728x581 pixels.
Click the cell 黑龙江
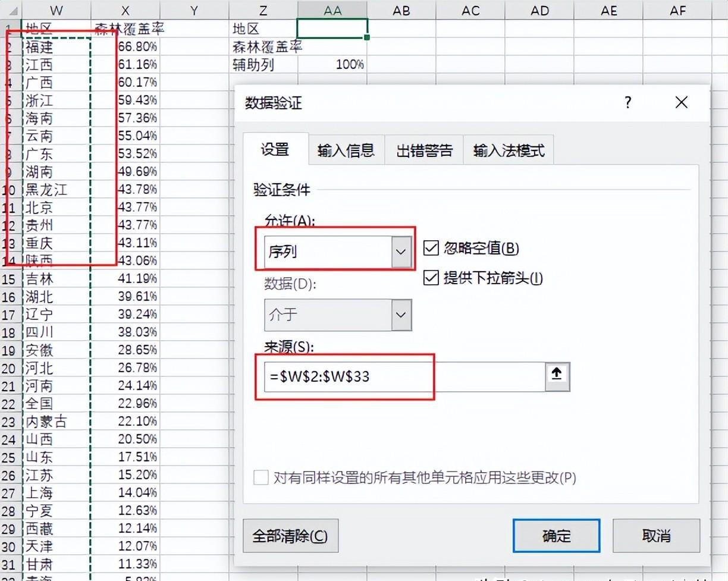coord(57,189)
